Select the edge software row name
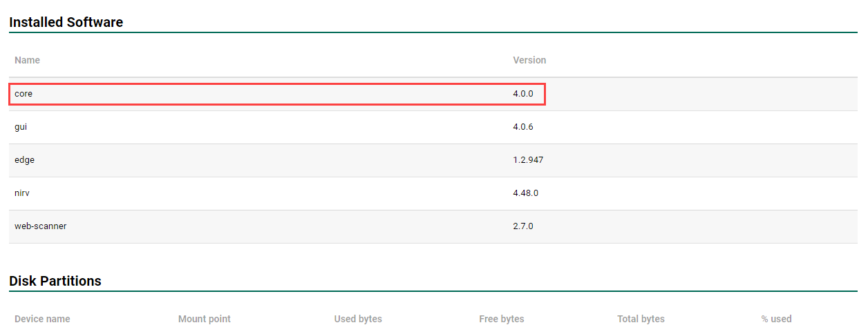The height and width of the screenshot is (334, 868). pos(24,160)
